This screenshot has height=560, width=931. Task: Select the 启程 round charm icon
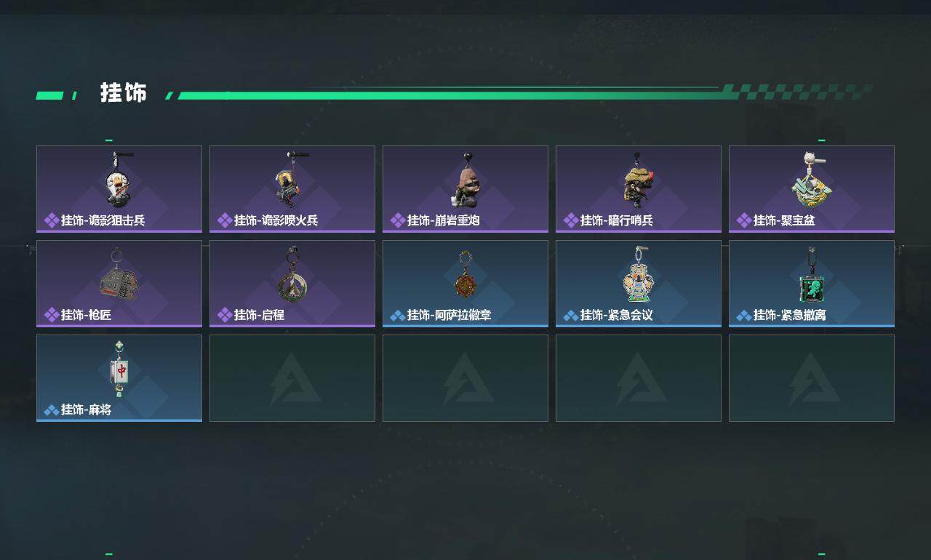pos(292,275)
